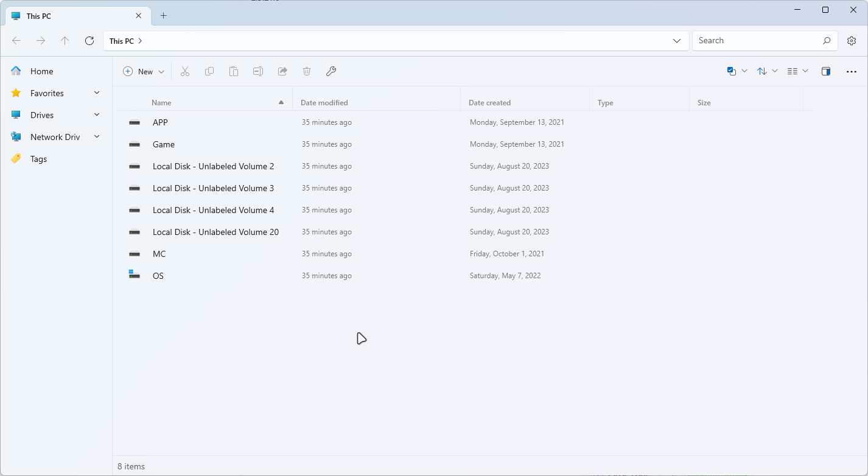The width and height of the screenshot is (868, 476).
Task: Open the New item menu
Action: click(x=143, y=71)
